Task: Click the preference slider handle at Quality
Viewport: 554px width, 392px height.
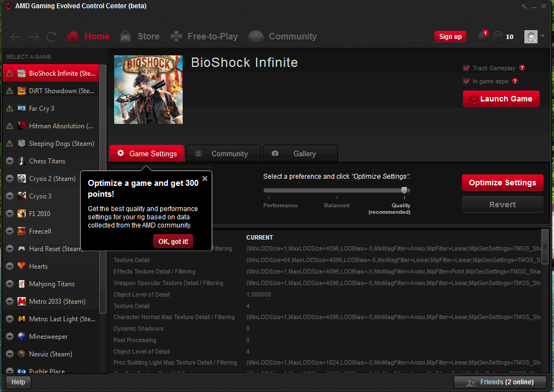Action: [404, 190]
